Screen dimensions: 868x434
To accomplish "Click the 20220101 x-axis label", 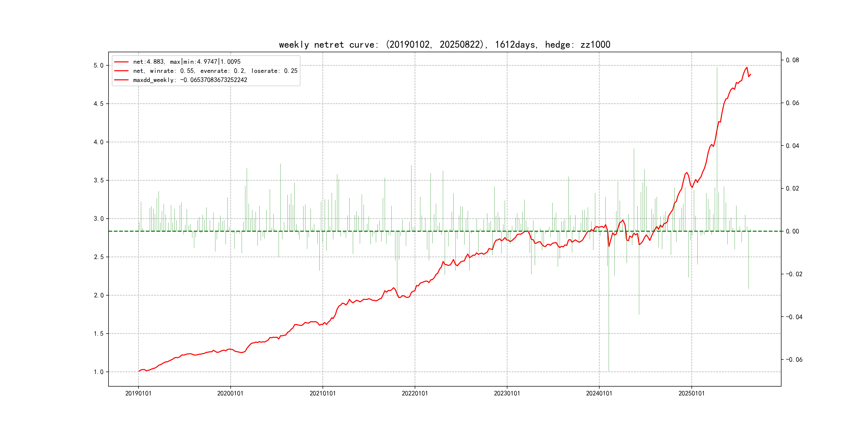I will coord(414,393).
